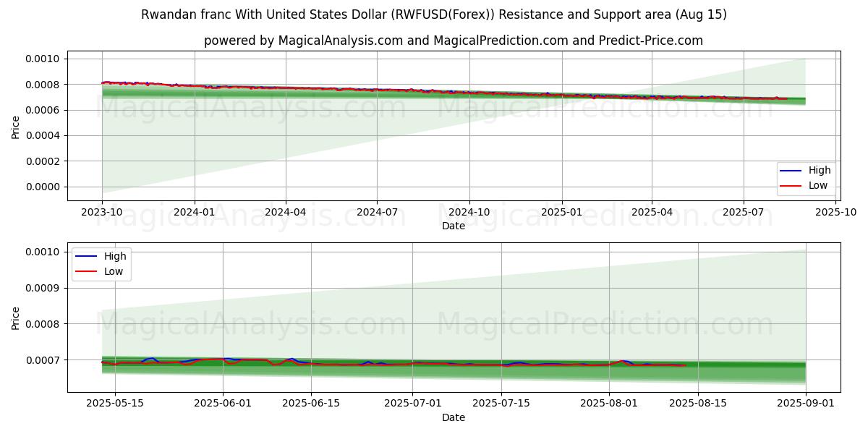Select the 2025-04 date tick label

(652, 212)
